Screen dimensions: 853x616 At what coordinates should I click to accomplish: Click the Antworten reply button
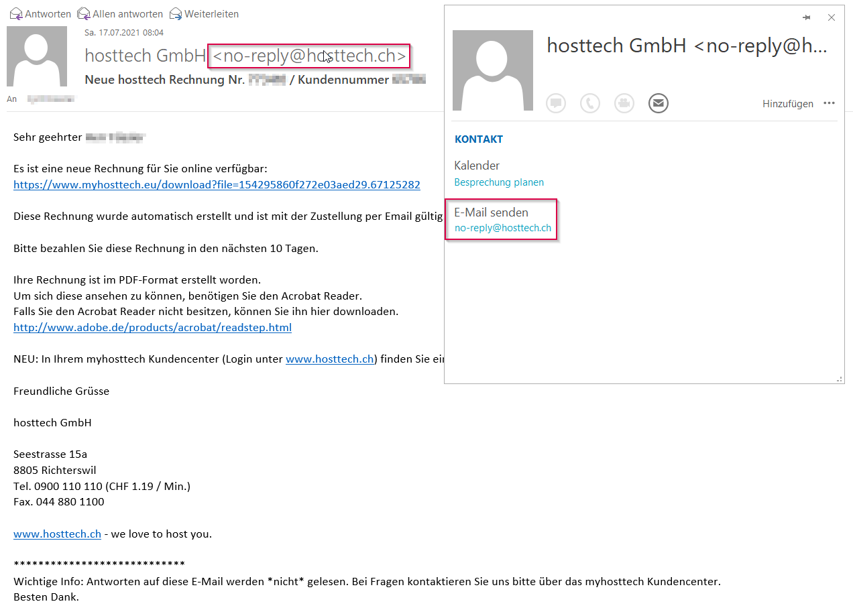coord(40,14)
